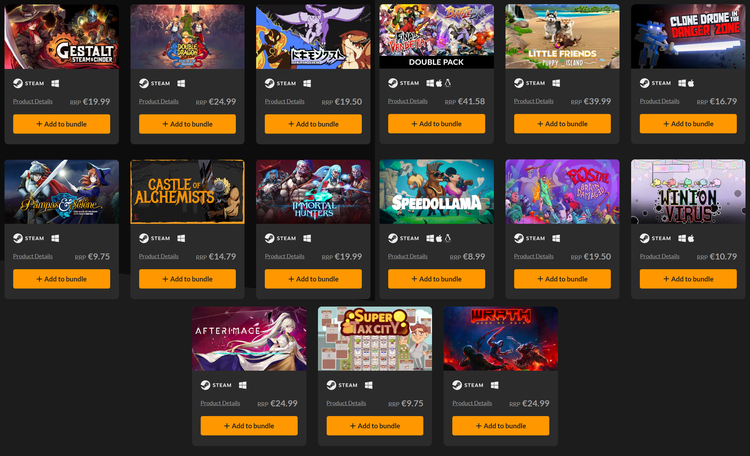Click the Windows icon under Wrath

pos(495,385)
